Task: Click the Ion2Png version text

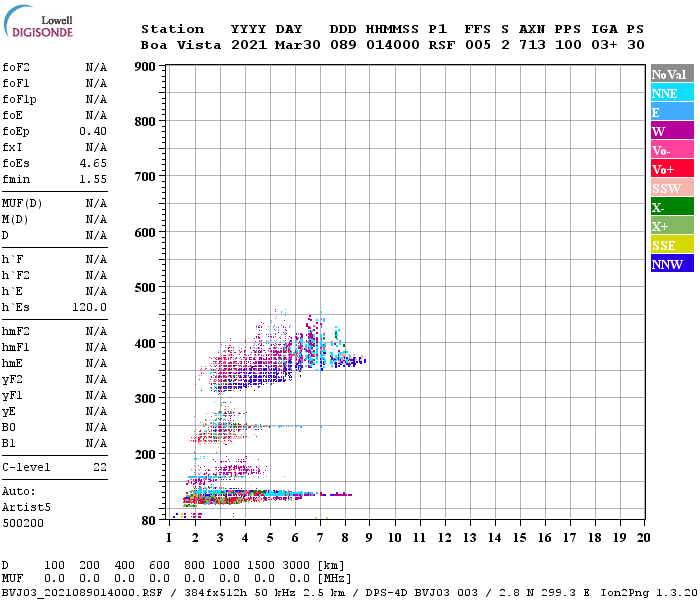Action: click(x=649, y=593)
